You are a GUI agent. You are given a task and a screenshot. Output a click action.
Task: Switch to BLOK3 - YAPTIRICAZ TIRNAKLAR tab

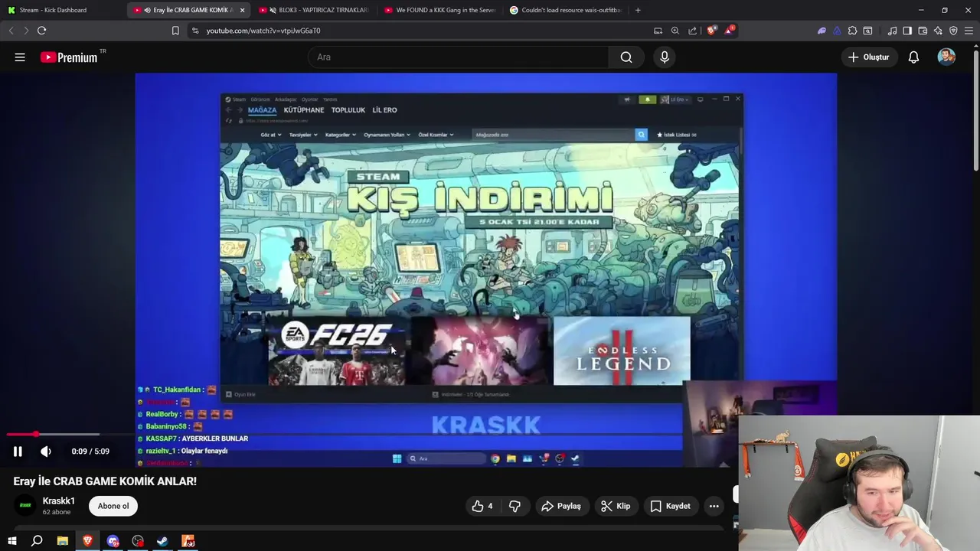coord(314,10)
